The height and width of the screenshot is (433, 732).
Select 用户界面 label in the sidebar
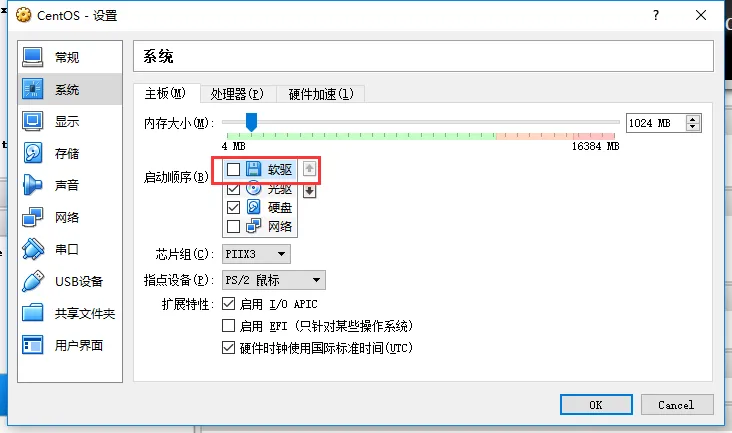click(x=78, y=345)
